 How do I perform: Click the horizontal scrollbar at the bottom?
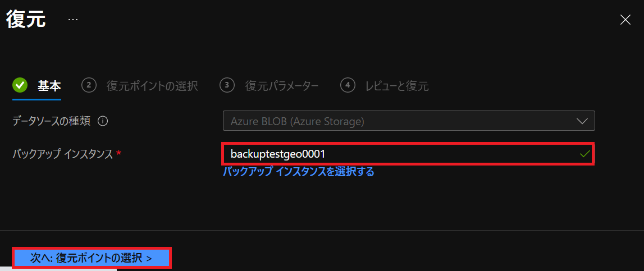pyautogui.click(x=58, y=270)
